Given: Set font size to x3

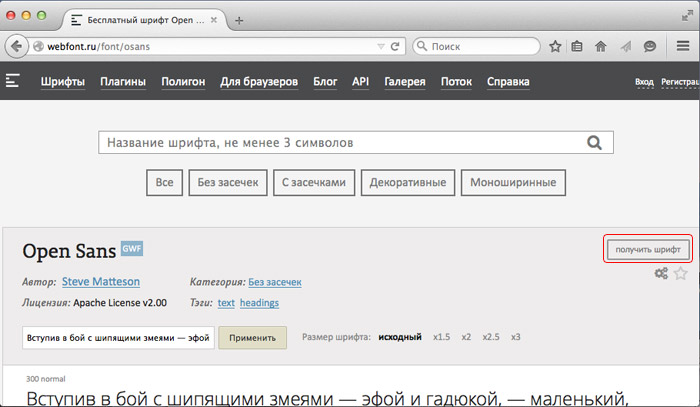Looking at the screenshot, I should click(x=516, y=337).
